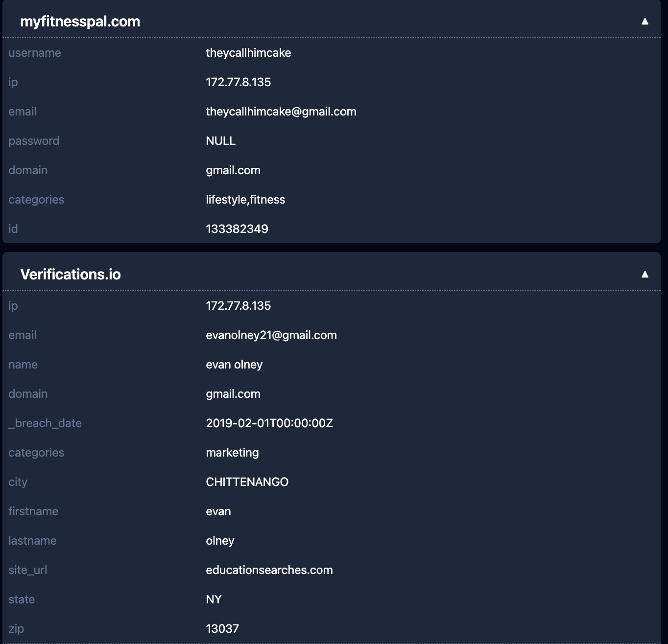Click the theycallhimcake@gmail.com email value

[281, 112]
